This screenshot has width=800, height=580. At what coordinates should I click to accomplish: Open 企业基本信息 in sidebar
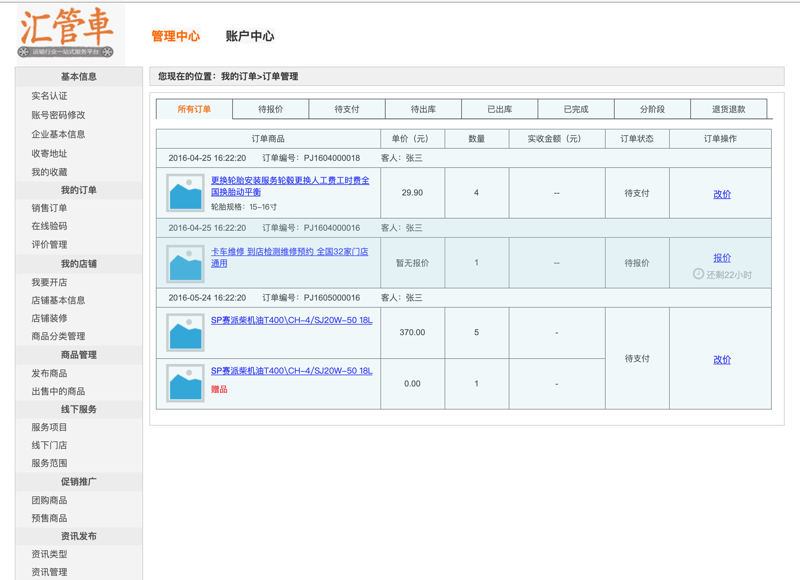coord(58,134)
